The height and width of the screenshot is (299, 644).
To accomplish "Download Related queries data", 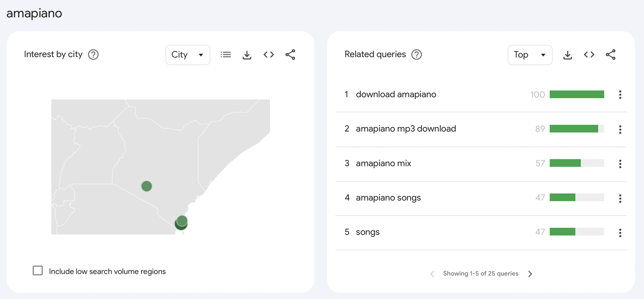I will (x=568, y=55).
